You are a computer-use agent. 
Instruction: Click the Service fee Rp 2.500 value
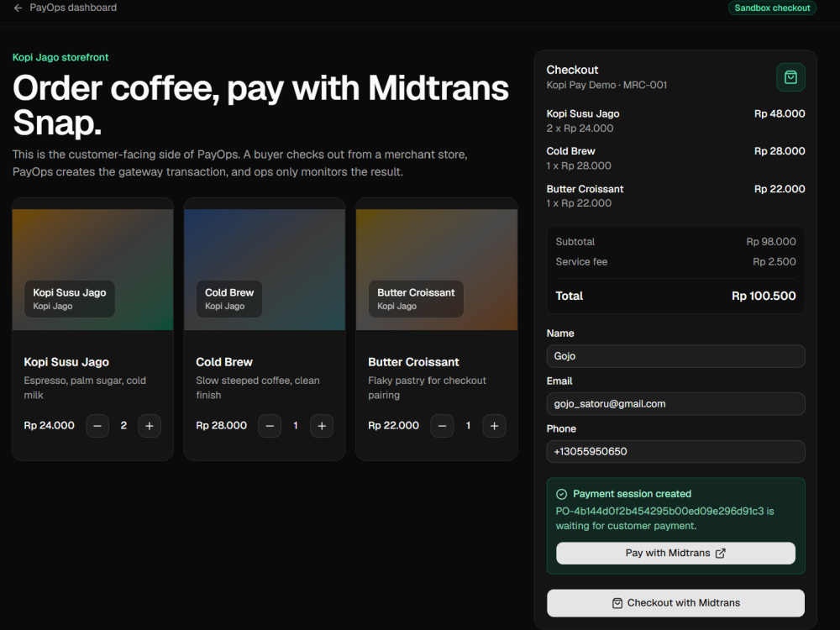tap(774, 262)
